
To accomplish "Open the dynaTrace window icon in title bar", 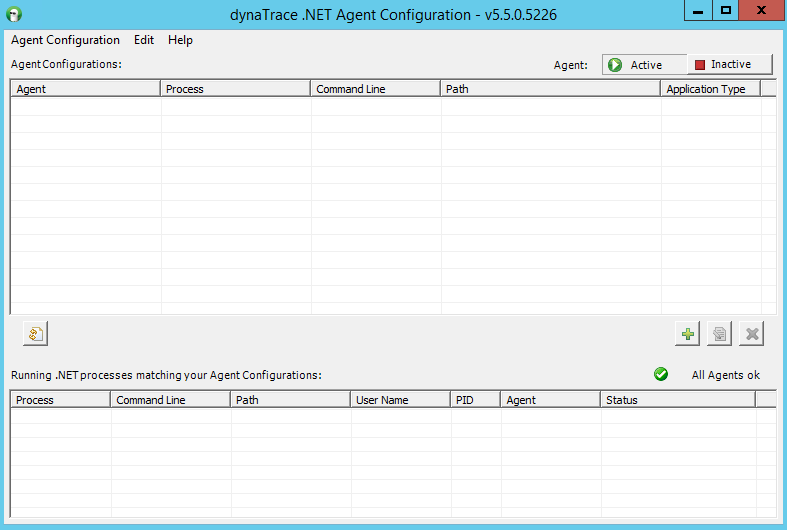I will (14, 14).
